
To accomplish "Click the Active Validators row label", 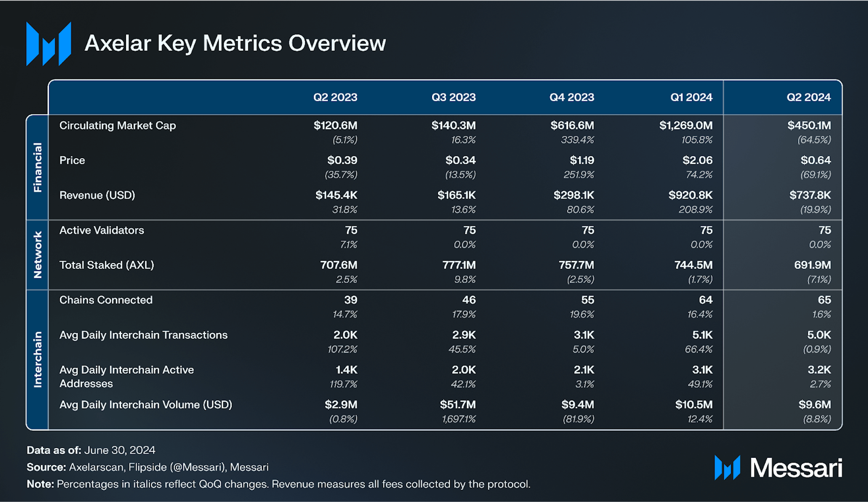I will (102, 230).
